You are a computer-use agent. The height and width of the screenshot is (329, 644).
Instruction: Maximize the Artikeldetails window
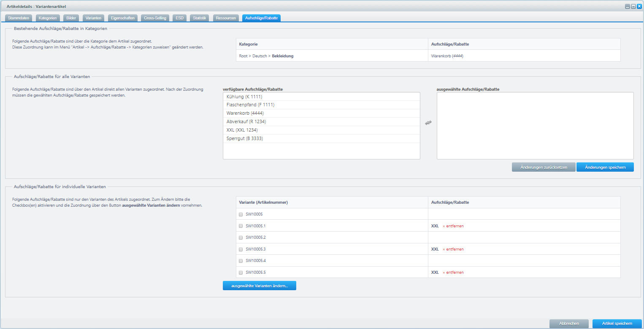[633, 6]
